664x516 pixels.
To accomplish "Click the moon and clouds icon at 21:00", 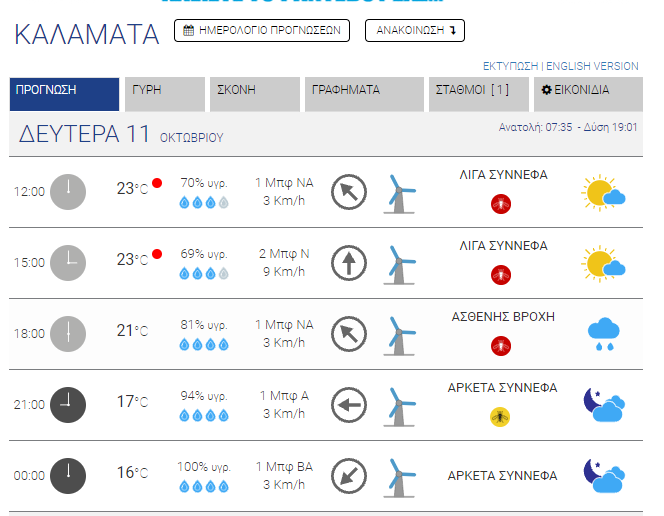I will 605,404.
